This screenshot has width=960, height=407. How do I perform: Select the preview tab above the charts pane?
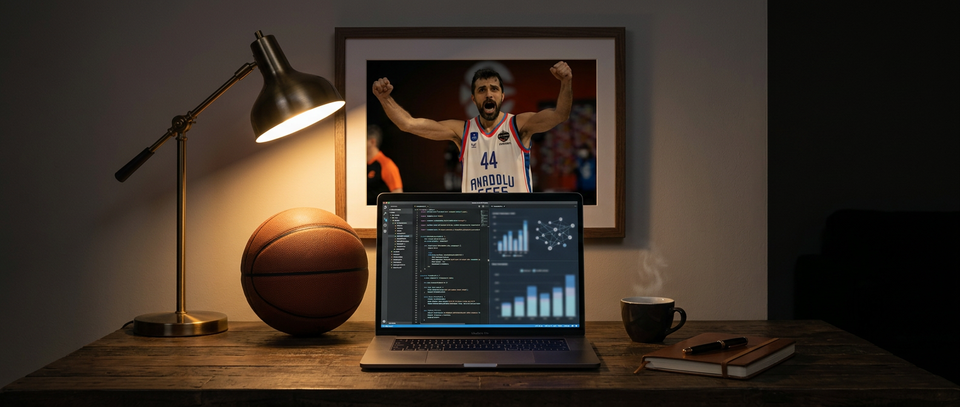pyautogui.click(x=498, y=206)
